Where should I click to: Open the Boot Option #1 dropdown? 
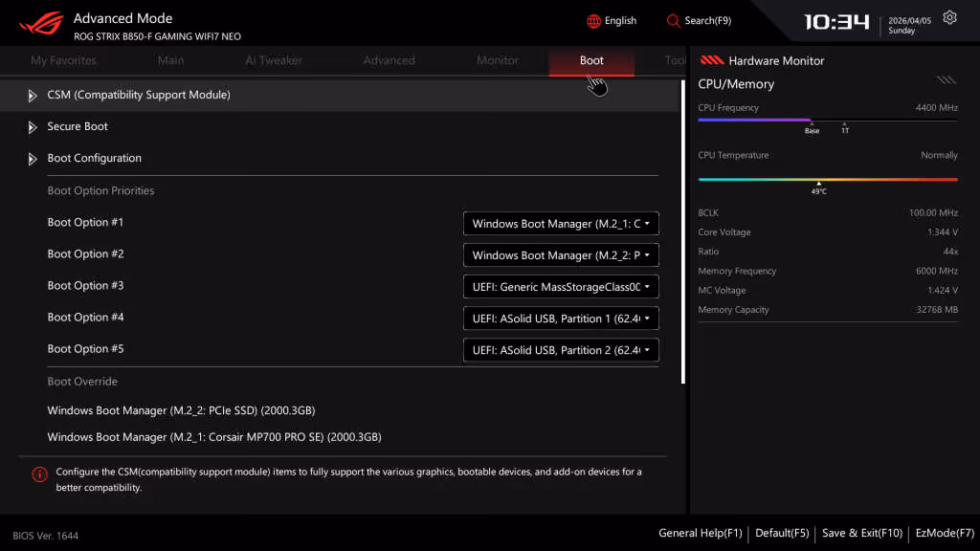(x=561, y=224)
